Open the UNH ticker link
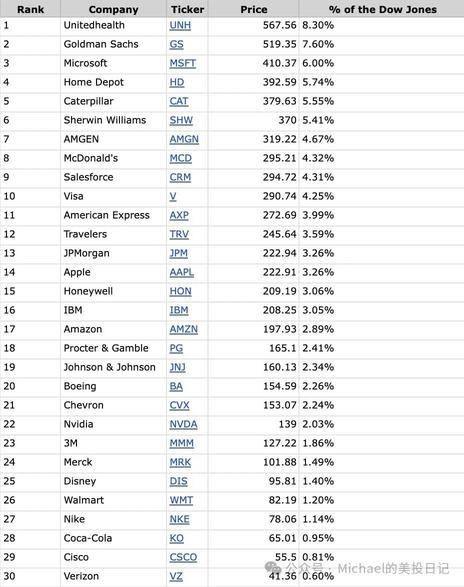This screenshot has width=464, height=587. point(180,25)
